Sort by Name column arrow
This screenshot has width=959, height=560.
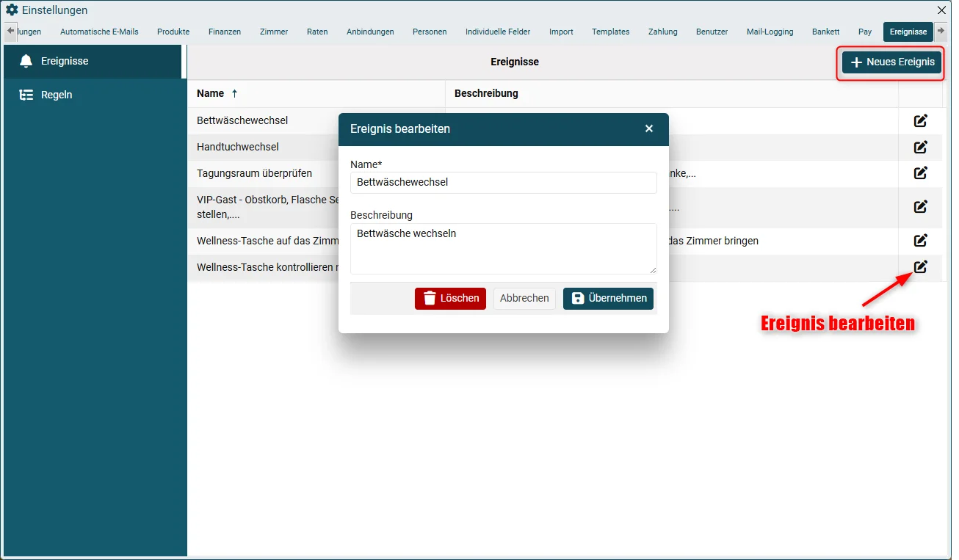234,93
